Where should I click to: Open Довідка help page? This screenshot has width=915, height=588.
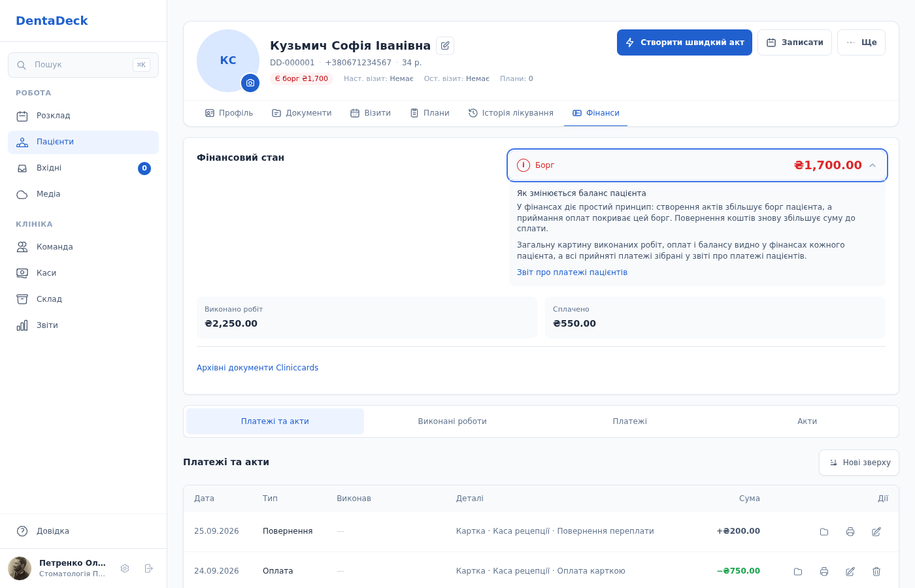point(83,531)
